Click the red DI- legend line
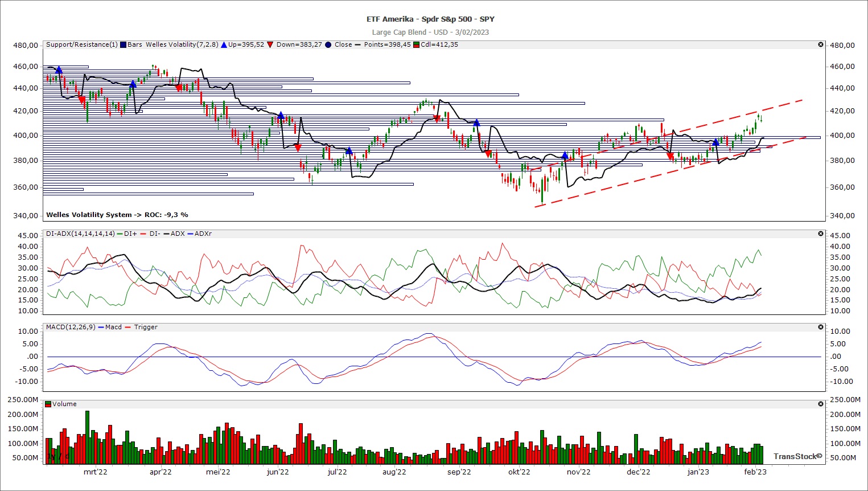The height and width of the screenshot is (491, 868). pos(143,234)
